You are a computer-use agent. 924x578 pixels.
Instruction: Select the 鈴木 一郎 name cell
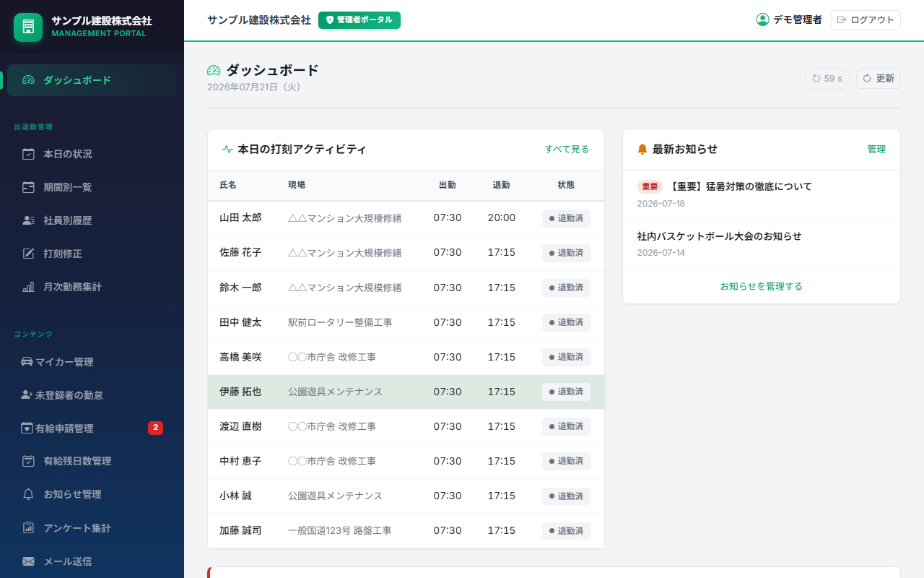[x=240, y=287]
